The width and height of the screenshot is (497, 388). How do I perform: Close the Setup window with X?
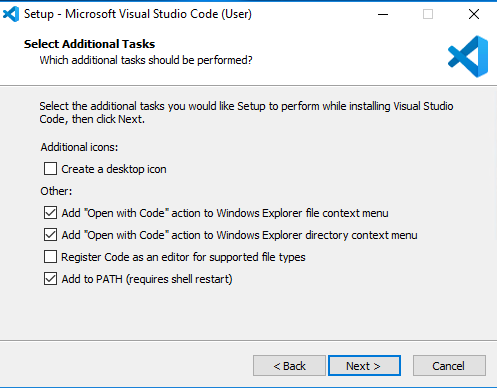[474, 14]
